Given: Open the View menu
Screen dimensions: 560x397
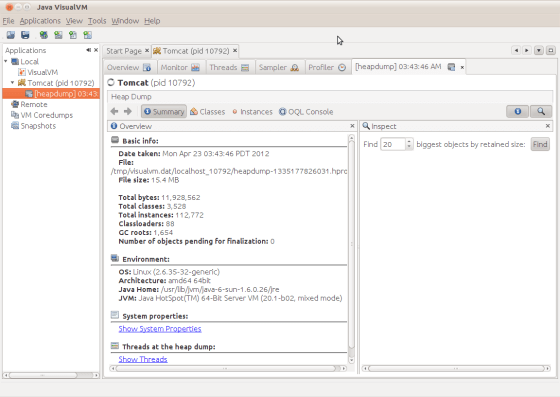Looking at the screenshot, I should tap(74, 21).
